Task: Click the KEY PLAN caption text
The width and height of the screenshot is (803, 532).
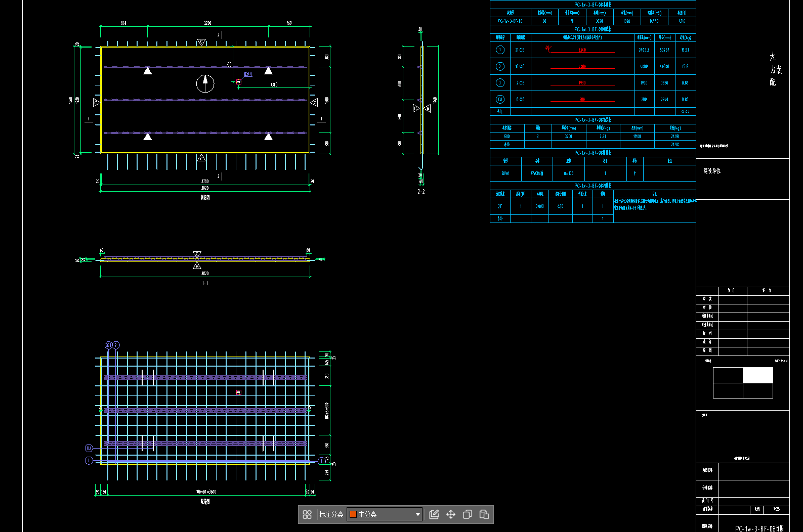Action: (781, 361)
